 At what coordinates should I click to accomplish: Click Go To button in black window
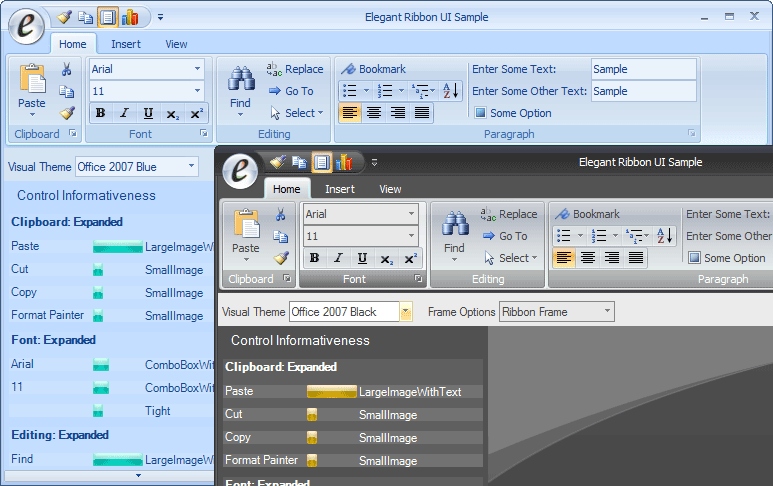coord(505,236)
